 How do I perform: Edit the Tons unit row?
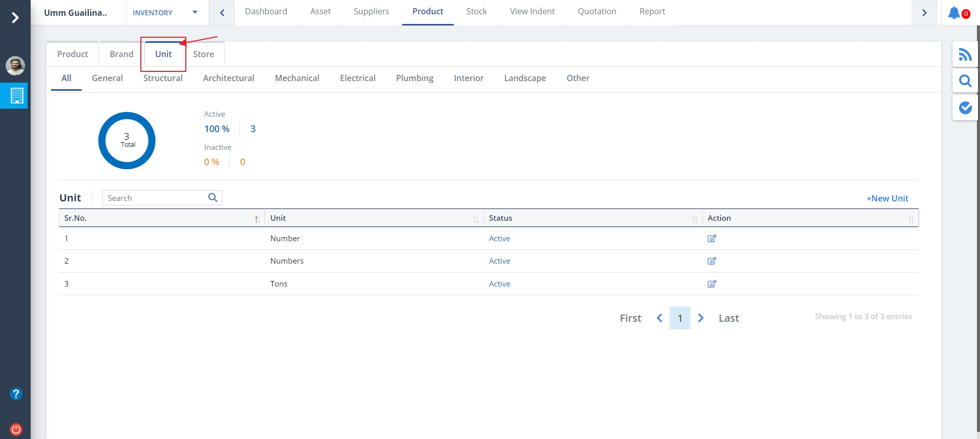point(712,284)
